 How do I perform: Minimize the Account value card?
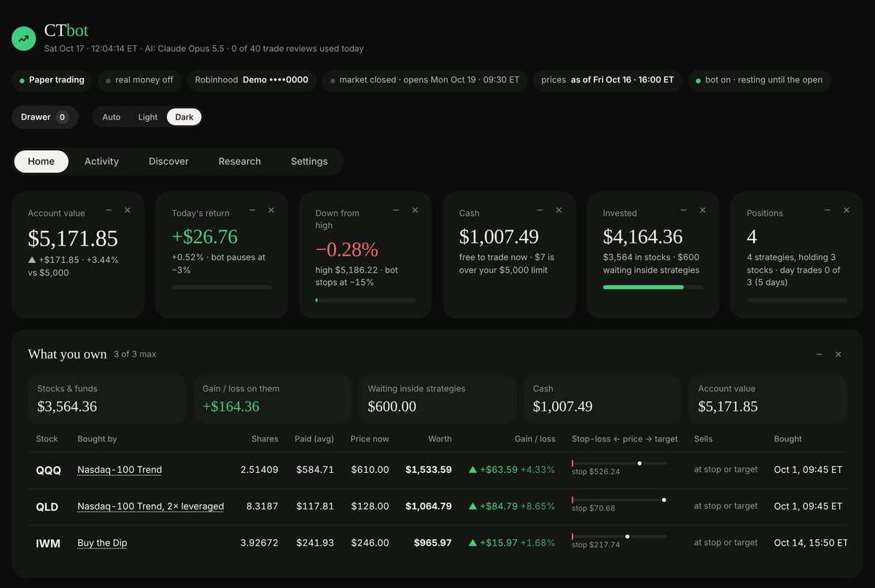click(109, 210)
